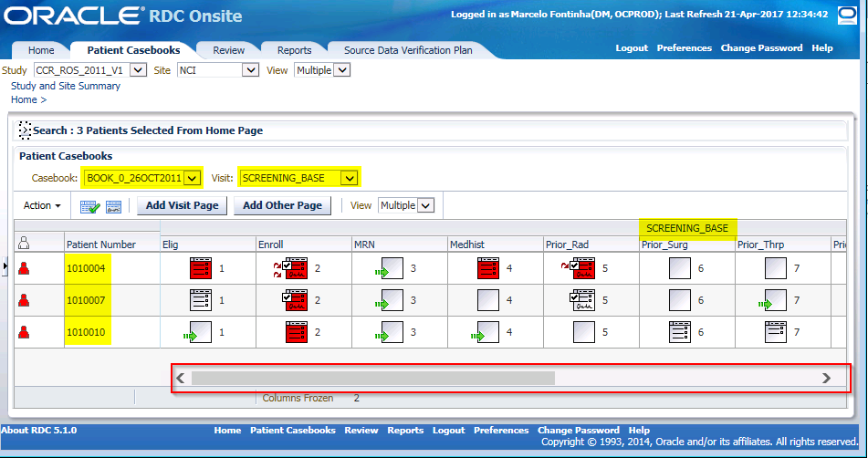The image size is (868, 458).
Task: Select patient number 1010010 cell
Action: (86, 332)
